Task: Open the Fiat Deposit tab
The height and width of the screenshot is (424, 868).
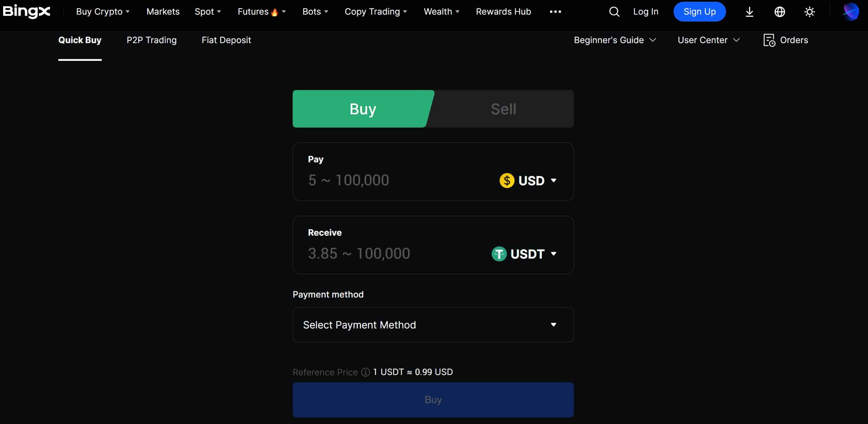Action: pos(226,40)
